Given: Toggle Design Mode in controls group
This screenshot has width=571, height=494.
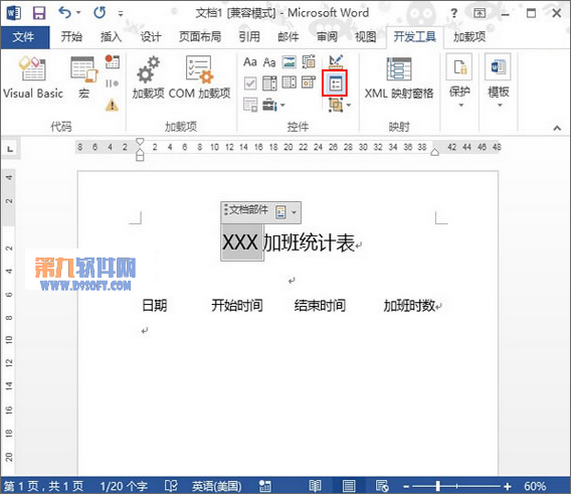Looking at the screenshot, I should [x=335, y=62].
